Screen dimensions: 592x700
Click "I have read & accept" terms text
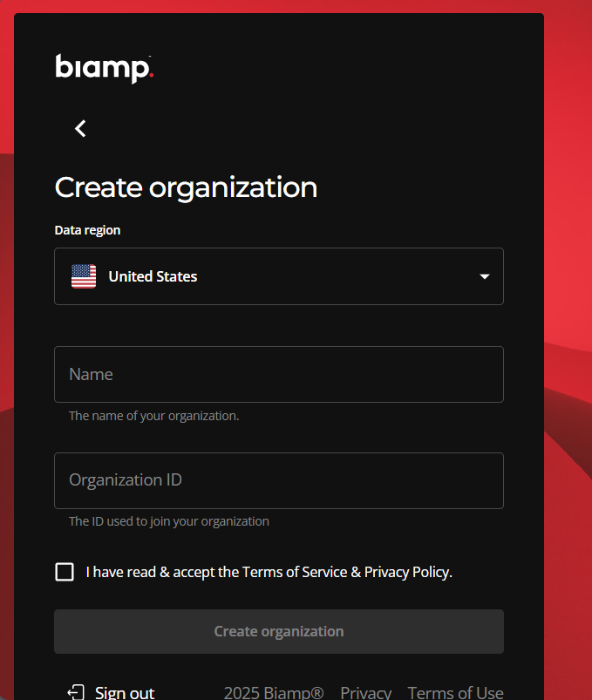coord(269,572)
